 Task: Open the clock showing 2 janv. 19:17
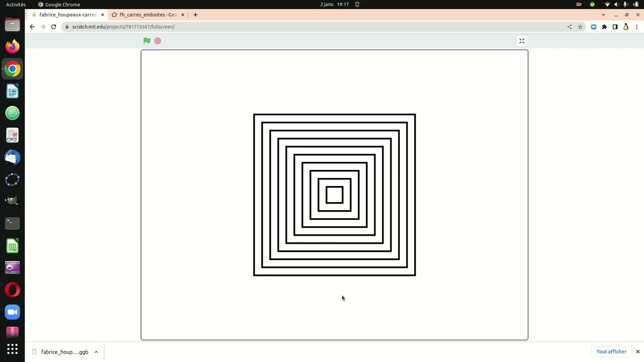pos(335,5)
